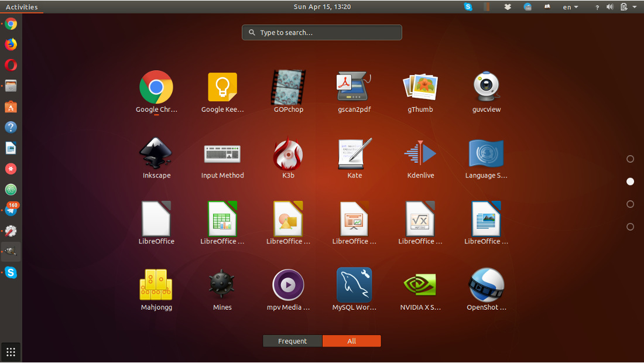Launch LibreOffice Writer document icon
This screenshot has height=363, width=644.
[487, 219]
